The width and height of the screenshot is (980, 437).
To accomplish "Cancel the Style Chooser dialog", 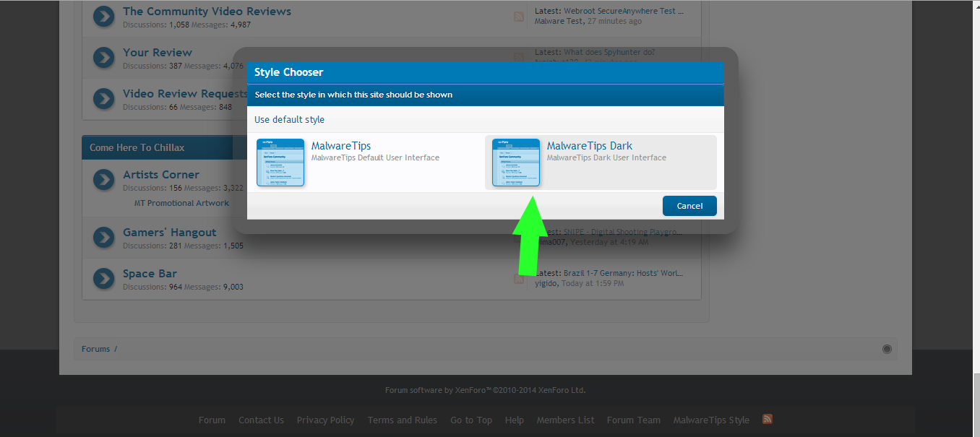I will pos(689,206).
